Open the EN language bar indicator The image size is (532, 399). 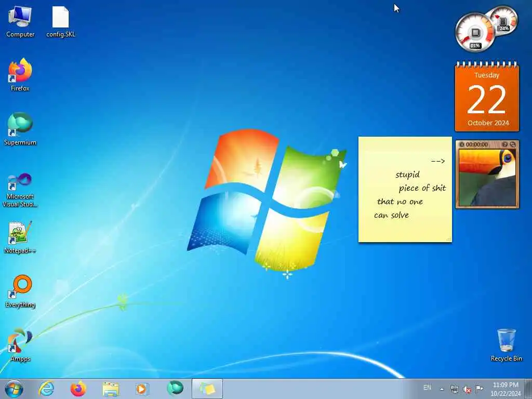coord(427,388)
